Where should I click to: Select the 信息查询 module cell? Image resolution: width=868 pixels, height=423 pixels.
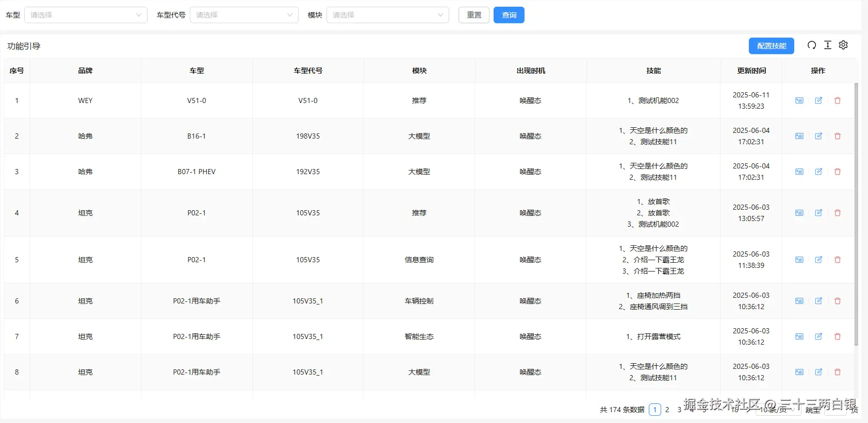[x=419, y=260]
